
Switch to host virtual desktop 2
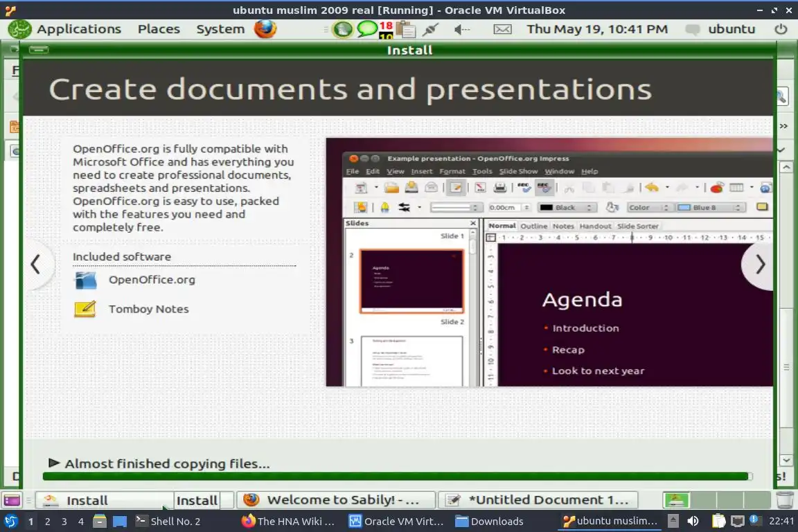tap(47, 522)
